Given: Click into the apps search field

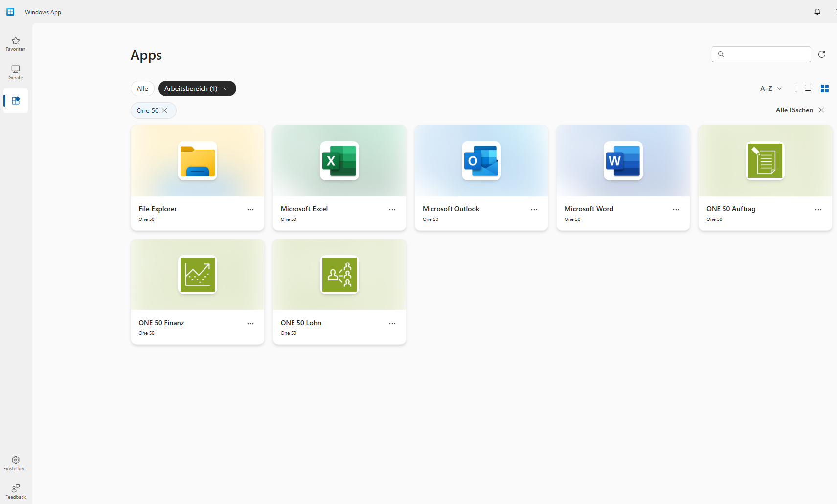Looking at the screenshot, I should [x=761, y=54].
